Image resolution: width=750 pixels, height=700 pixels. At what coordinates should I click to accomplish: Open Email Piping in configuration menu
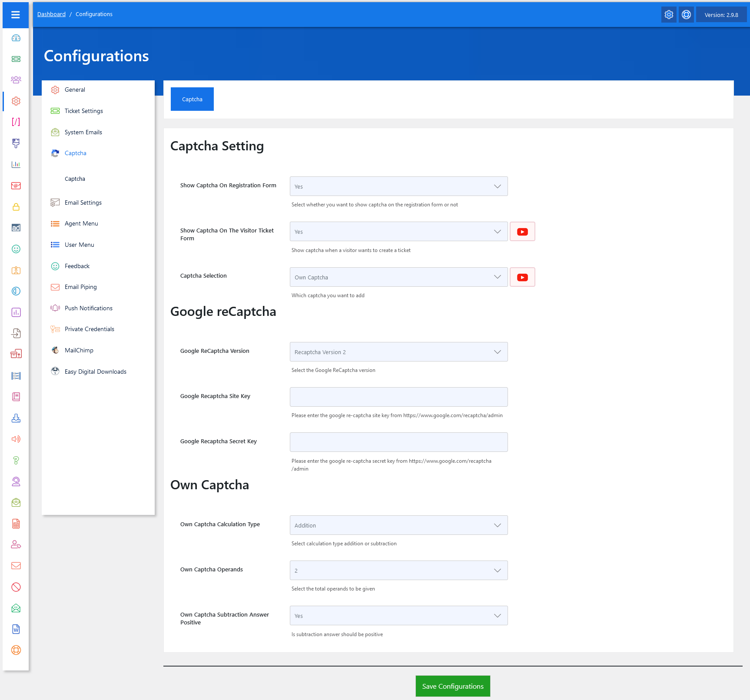coord(80,287)
